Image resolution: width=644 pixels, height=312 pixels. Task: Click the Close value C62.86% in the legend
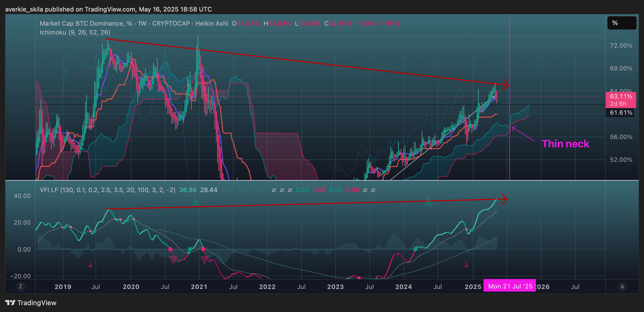tap(338, 24)
